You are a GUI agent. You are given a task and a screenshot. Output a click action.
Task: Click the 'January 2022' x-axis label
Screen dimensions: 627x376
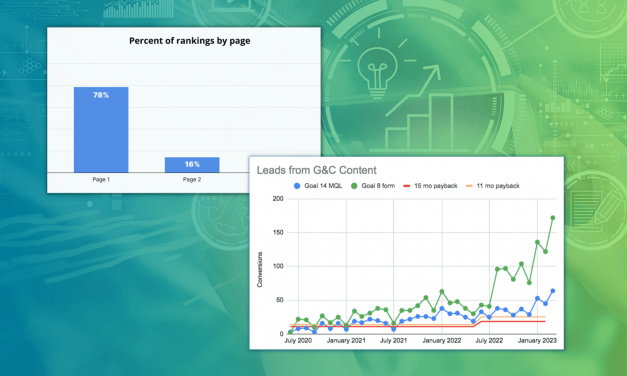point(441,341)
